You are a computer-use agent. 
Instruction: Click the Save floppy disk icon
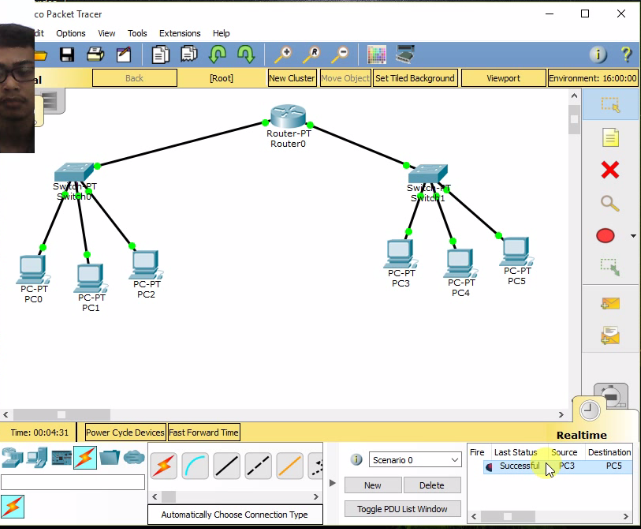coord(67,54)
